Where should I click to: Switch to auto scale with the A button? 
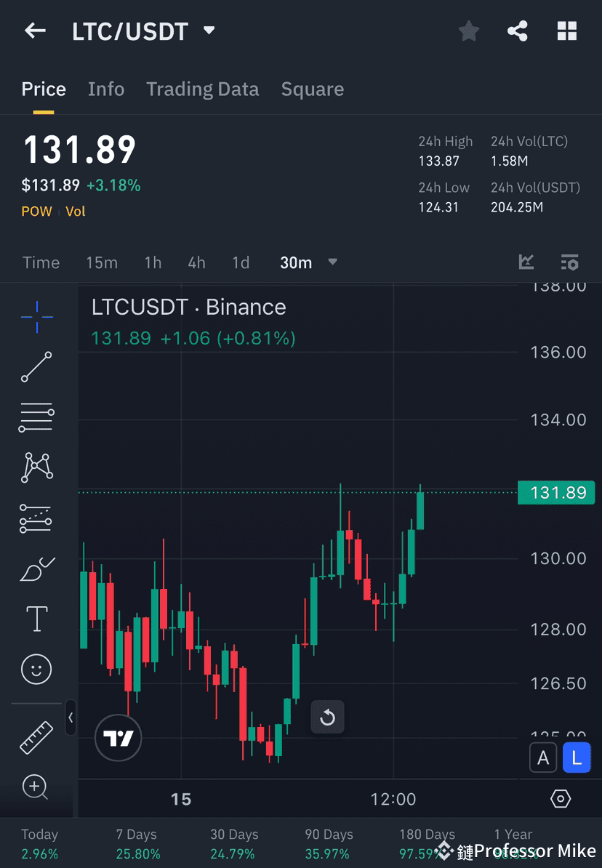(x=543, y=758)
